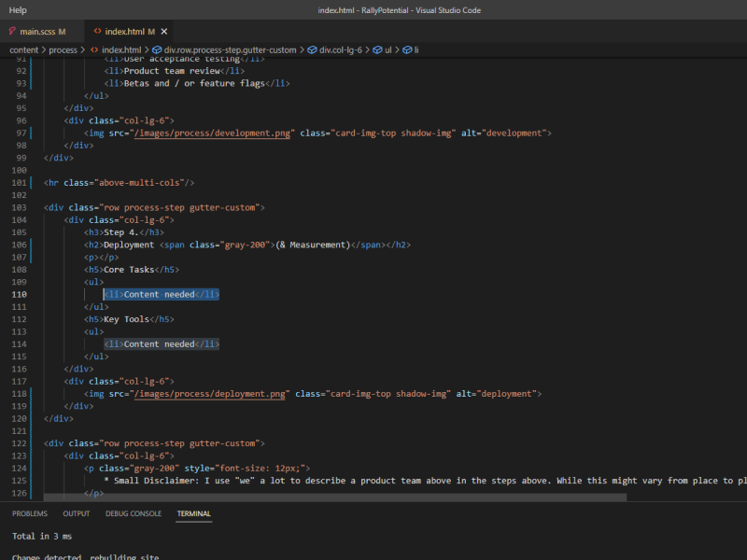Click the process breadcrumb
This screenshot has height=560, width=747.
click(x=63, y=49)
